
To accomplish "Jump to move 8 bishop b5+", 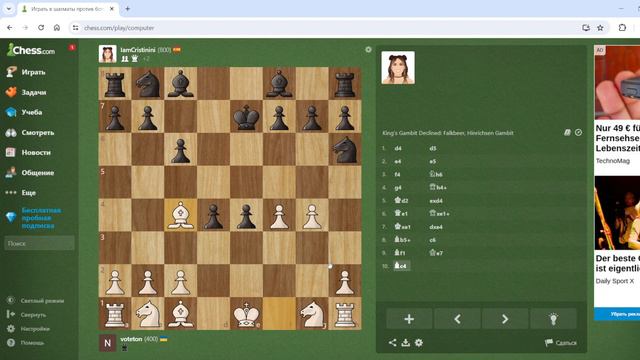I will (x=402, y=240).
